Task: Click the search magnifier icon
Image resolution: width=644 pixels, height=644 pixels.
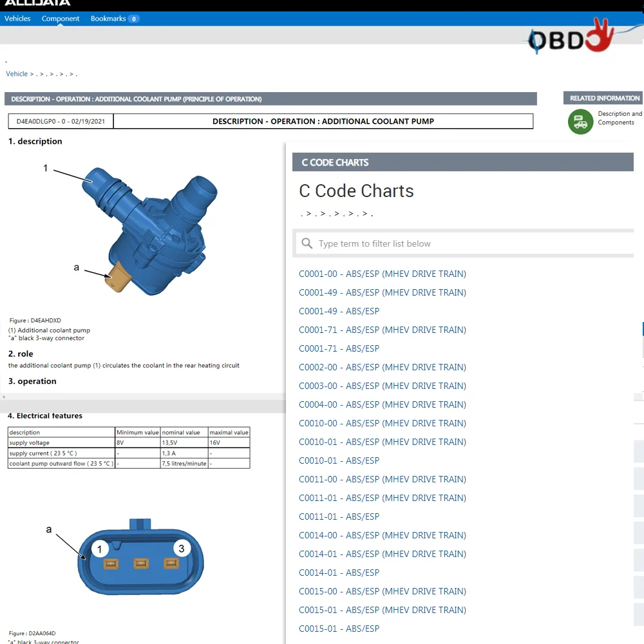Action: point(307,243)
